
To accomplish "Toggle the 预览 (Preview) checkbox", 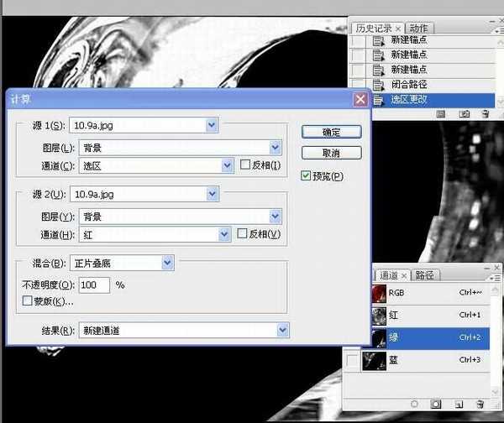I will 307,176.
